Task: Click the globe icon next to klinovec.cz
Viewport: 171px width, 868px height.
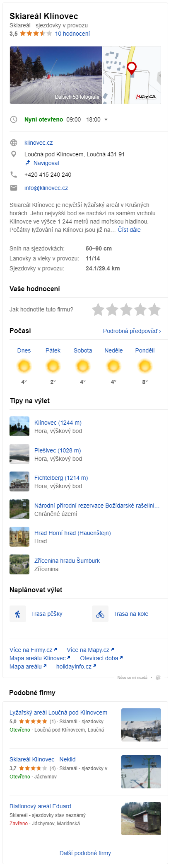Action: pos(14,143)
